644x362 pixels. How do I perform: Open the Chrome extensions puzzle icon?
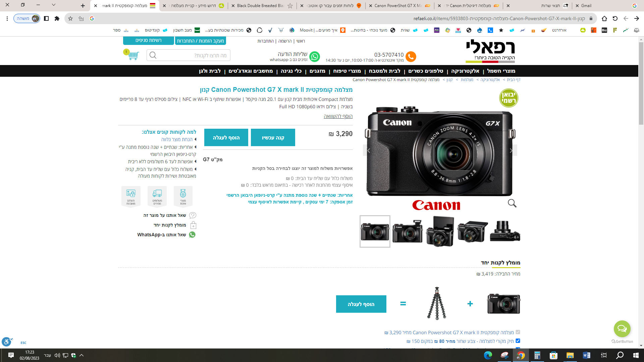pyautogui.click(x=57, y=18)
